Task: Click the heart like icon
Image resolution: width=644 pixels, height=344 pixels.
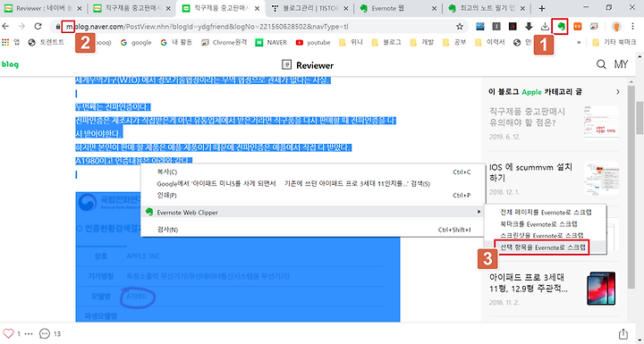Action: (8, 333)
